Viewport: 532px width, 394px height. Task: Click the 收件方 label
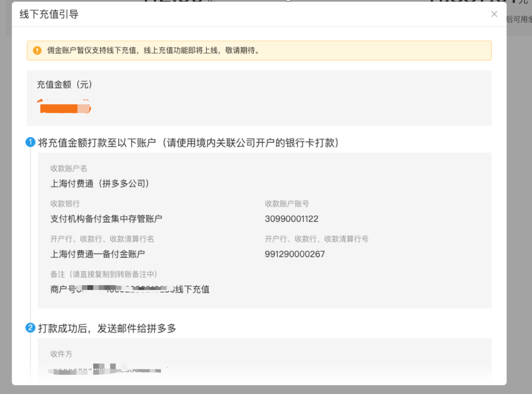(x=61, y=354)
